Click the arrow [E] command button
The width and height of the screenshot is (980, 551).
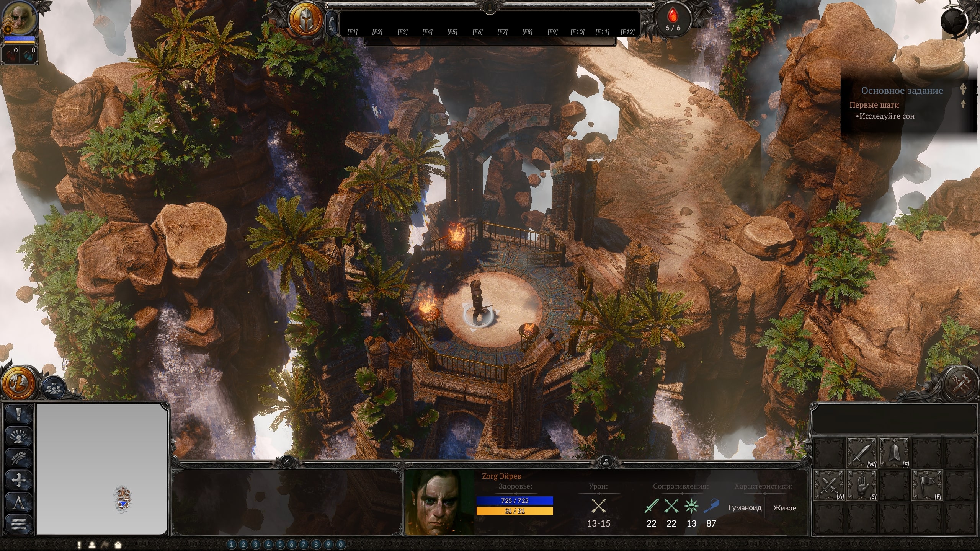coord(894,453)
